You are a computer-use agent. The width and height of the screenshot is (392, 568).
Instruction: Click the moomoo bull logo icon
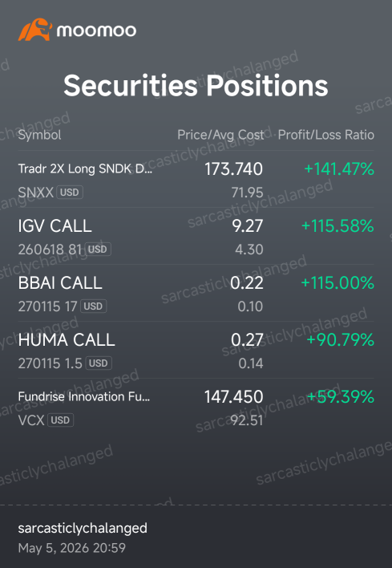click(x=35, y=30)
